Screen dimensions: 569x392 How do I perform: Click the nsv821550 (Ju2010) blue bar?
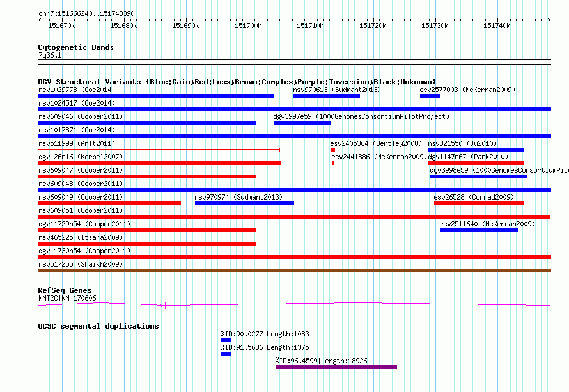tap(476, 150)
